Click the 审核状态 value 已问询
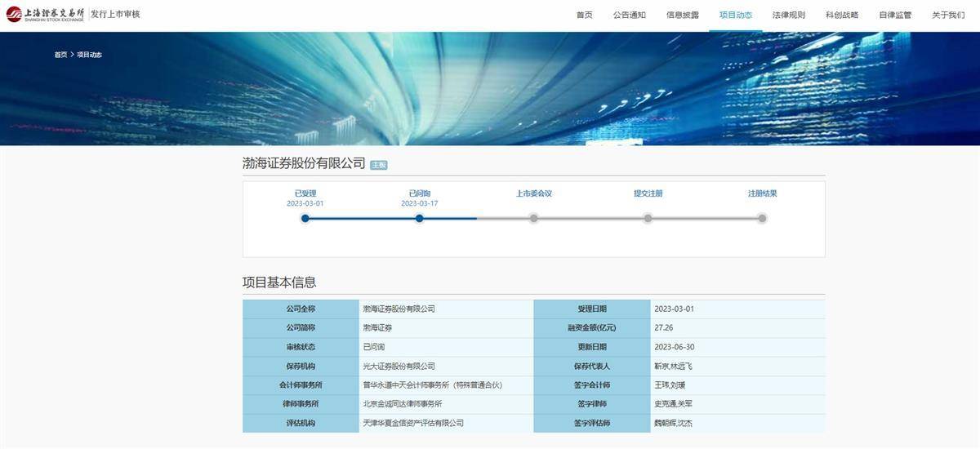The width and height of the screenshot is (980, 449). 373,347
